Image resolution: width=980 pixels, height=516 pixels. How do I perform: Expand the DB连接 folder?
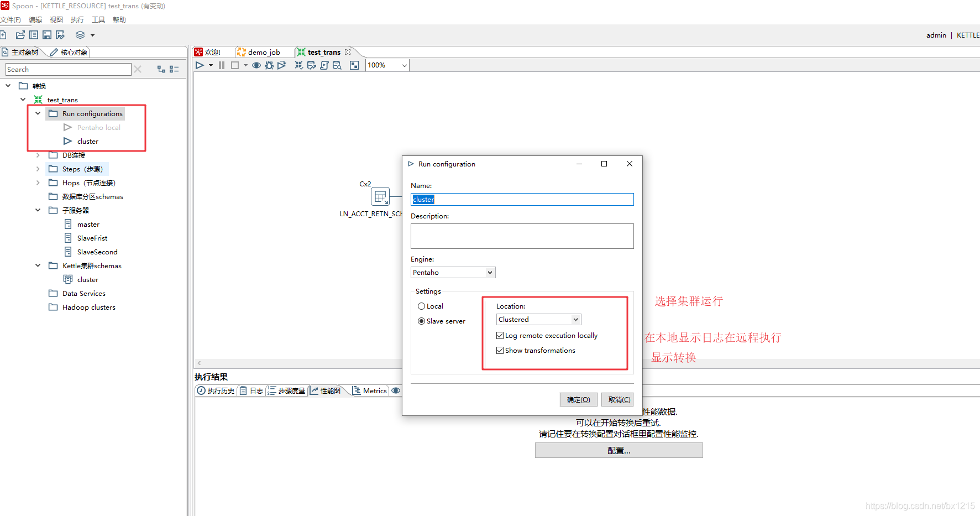(x=38, y=155)
